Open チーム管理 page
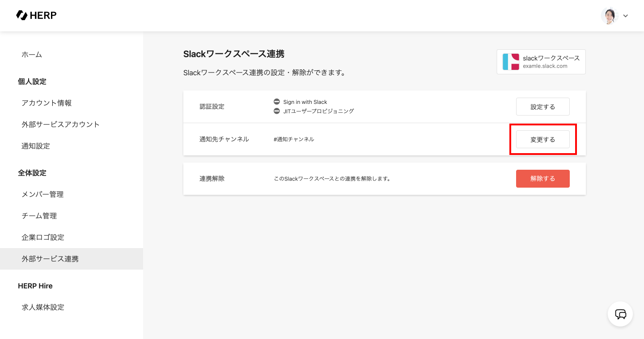This screenshot has width=644, height=339. tap(39, 216)
